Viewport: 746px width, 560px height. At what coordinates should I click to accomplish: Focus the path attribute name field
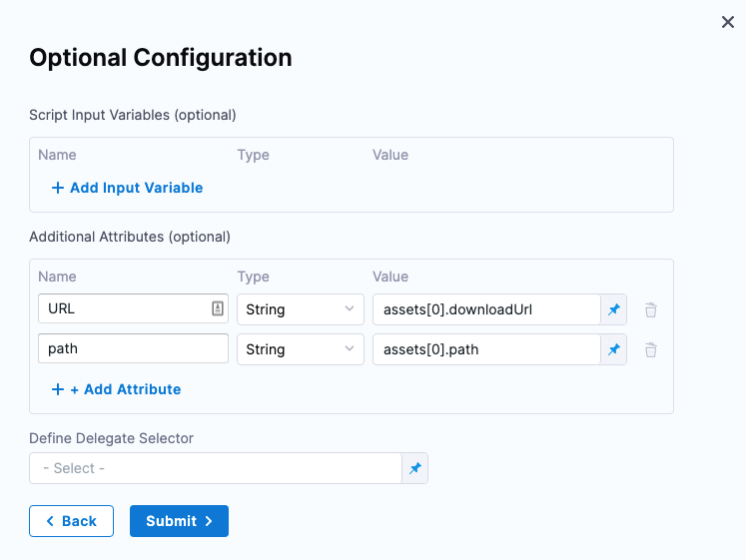133,349
